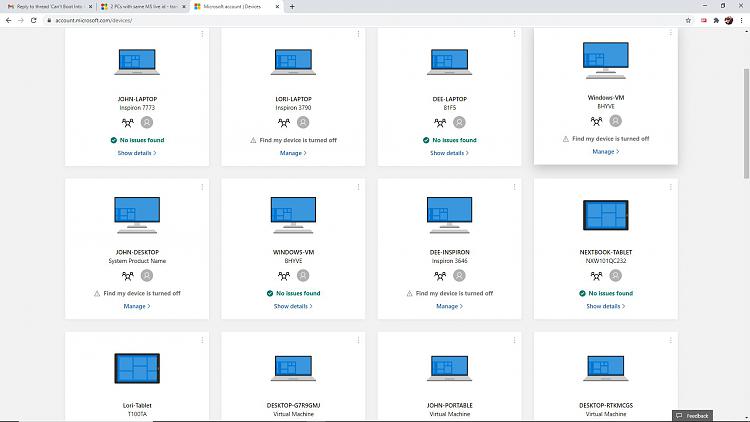Open the Chrome three-dot menu
750x422 pixels.
tap(741, 20)
